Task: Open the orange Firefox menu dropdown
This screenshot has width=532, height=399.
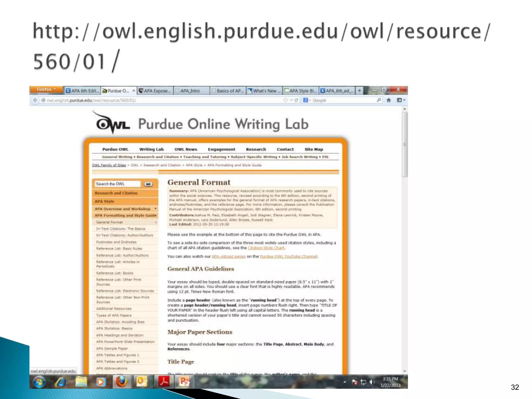Action: point(46,90)
